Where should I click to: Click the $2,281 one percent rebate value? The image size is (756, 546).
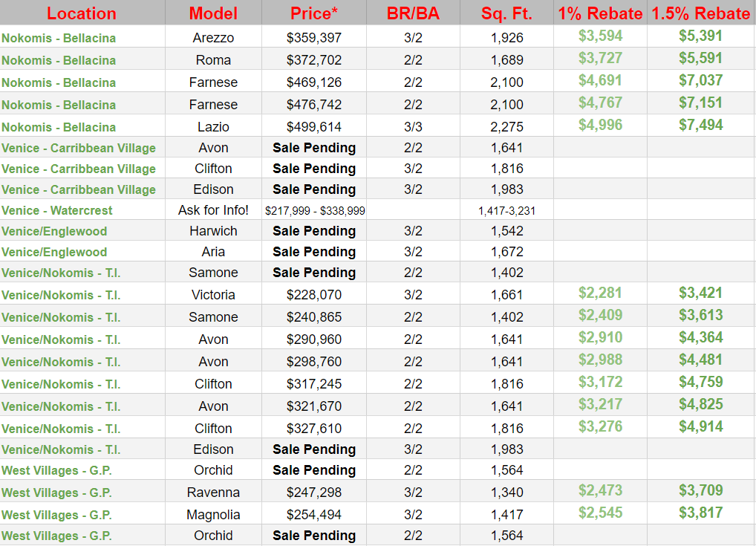click(600, 293)
